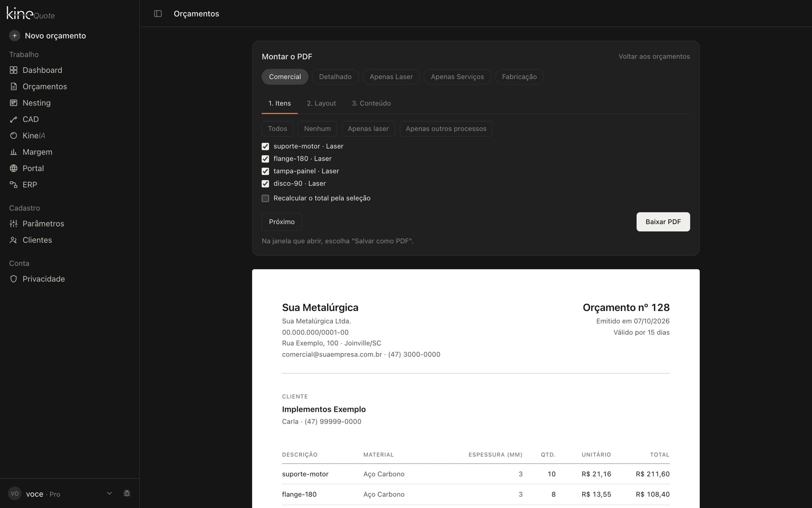Click the Clientes people icon
The width and height of the screenshot is (812, 508).
[14, 240]
